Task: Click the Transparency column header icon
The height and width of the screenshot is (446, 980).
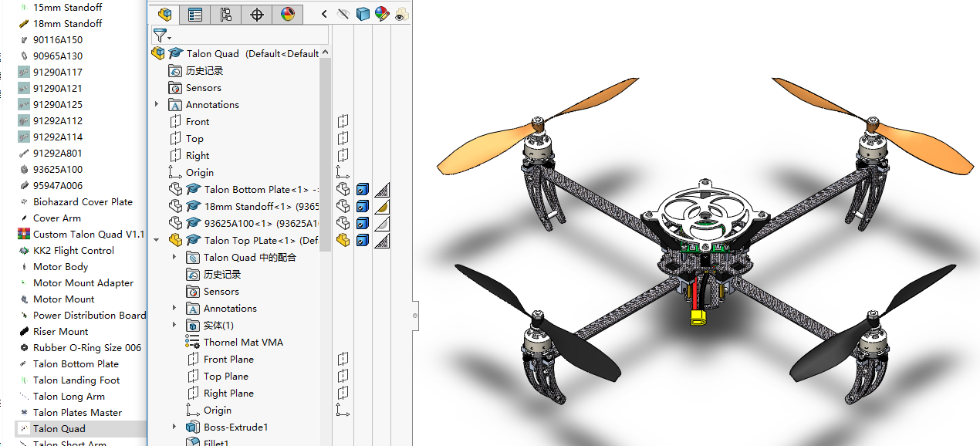Action: (x=401, y=14)
